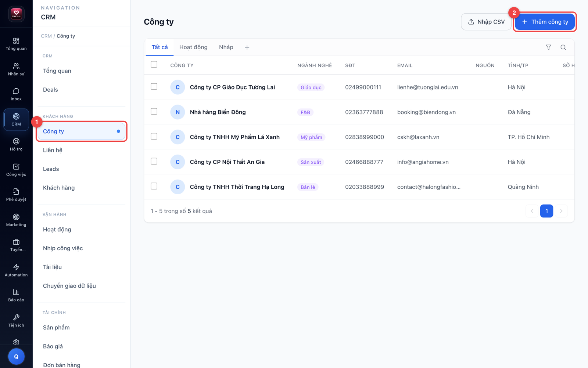Click the CÔNG TY column header

point(182,66)
